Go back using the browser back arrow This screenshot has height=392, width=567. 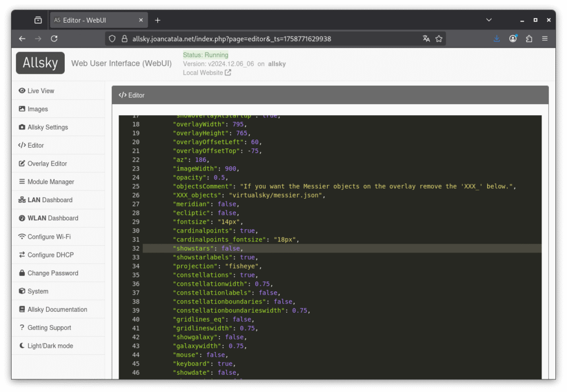(x=22, y=39)
